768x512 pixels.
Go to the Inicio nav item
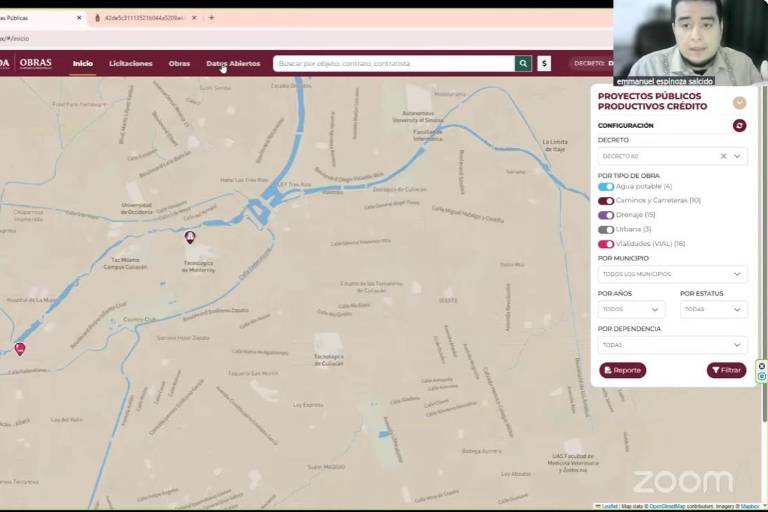click(x=83, y=64)
